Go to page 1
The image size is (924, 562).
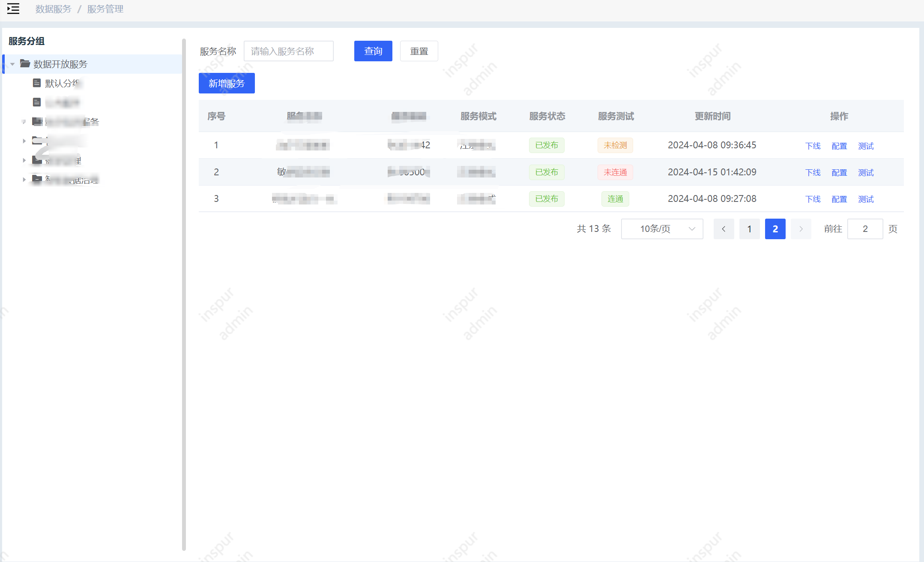tap(749, 229)
